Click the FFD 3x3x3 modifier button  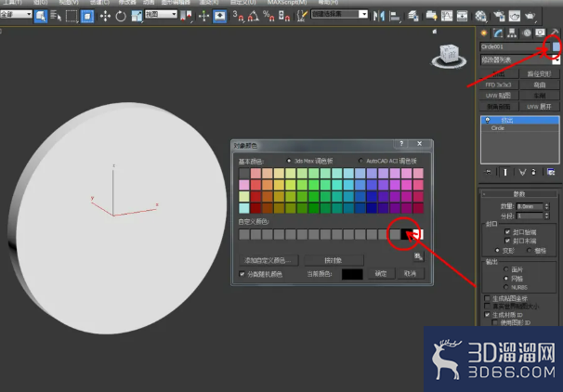498,85
